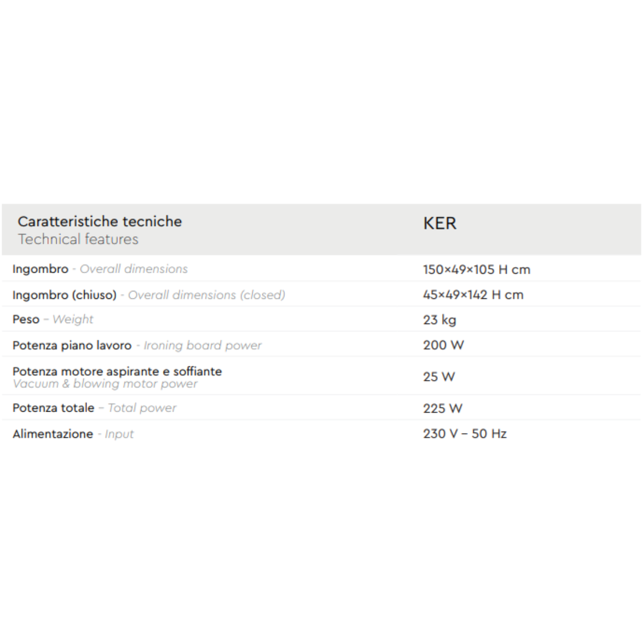Click the 45×49×142 H cm value
The height and width of the screenshot is (644, 644).
click(473, 295)
